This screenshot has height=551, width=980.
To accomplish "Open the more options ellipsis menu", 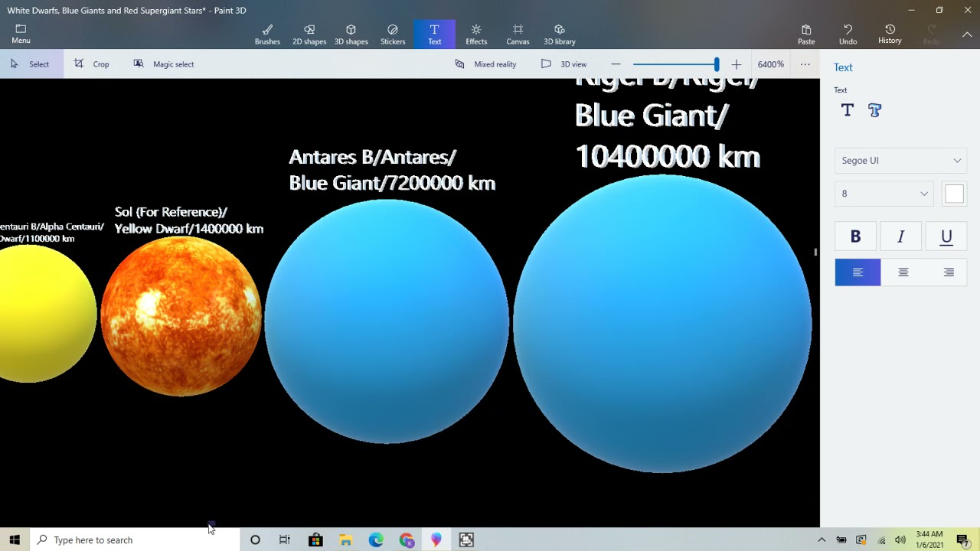I will pyautogui.click(x=805, y=64).
